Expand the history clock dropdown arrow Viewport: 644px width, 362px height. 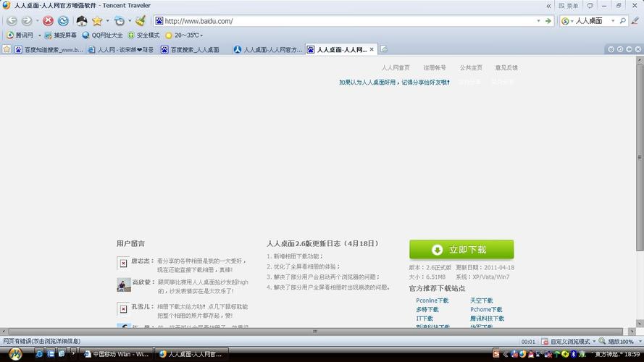point(130,20)
